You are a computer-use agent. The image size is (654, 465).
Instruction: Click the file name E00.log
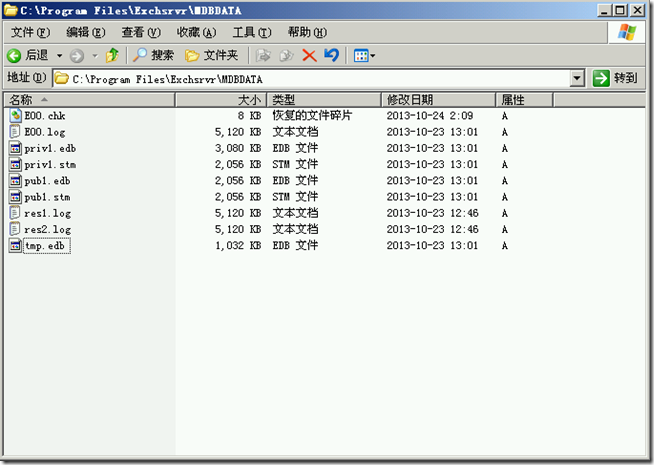pyautogui.click(x=45, y=132)
